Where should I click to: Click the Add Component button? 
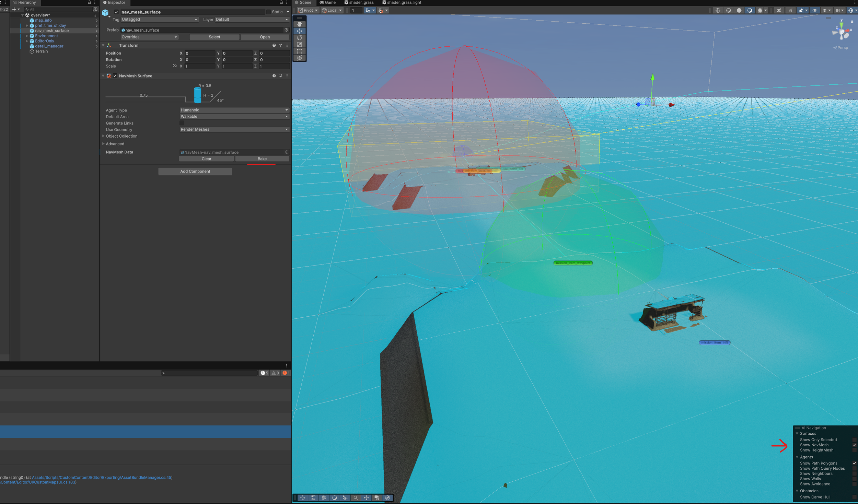pyautogui.click(x=195, y=171)
